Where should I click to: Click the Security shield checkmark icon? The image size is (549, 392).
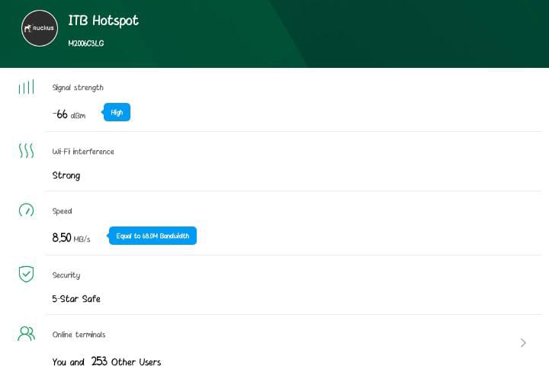[26, 273]
